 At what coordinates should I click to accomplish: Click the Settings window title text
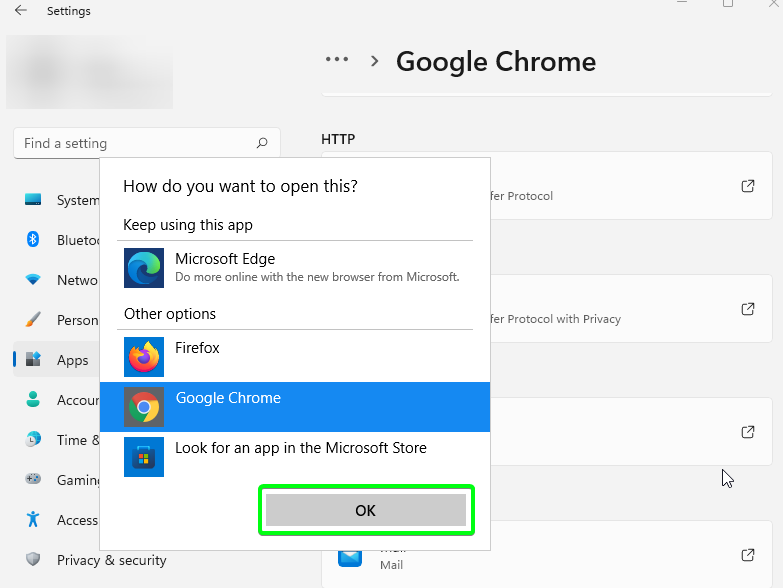[x=69, y=11]
